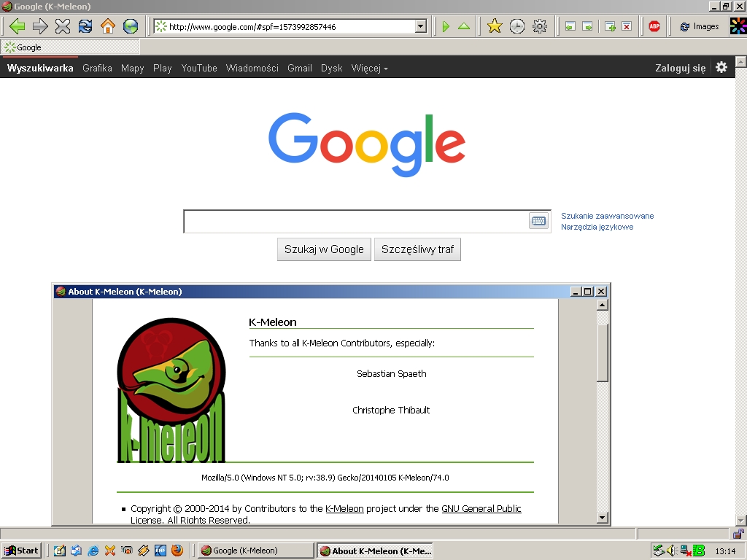Expand the Więcej dropdown menu

[370, 68]
